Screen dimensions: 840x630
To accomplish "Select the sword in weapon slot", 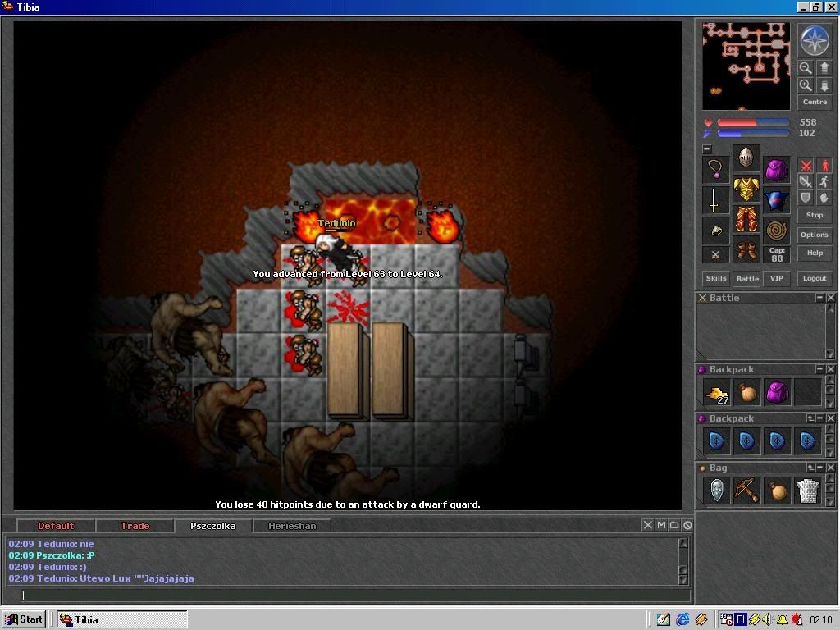I will [x=715, y=200].
